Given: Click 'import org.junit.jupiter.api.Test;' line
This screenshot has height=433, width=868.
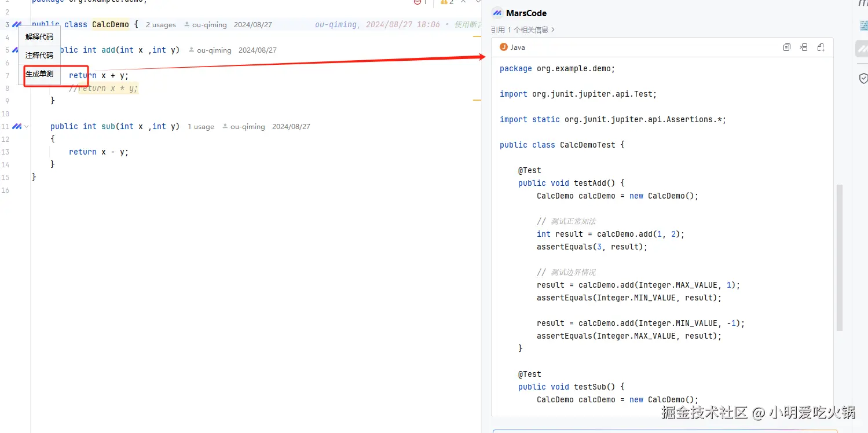Looking at the screenshot, I should (578, 94).
